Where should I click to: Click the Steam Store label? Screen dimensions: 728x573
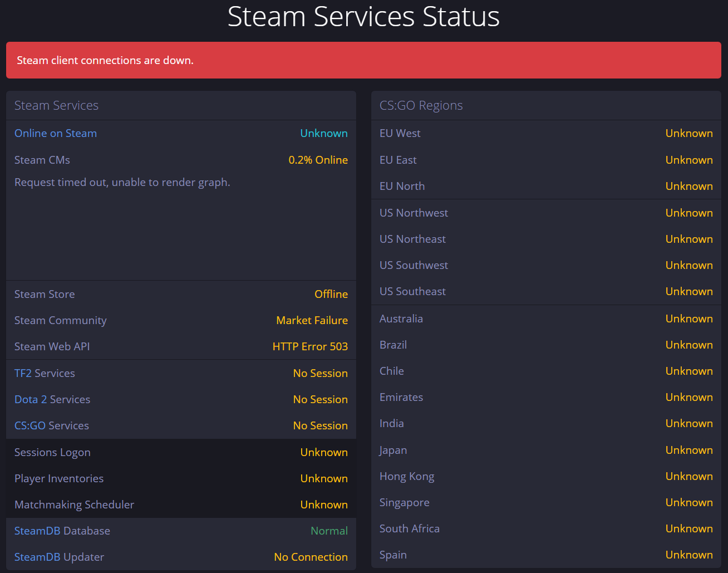pyautogui.click(x=45, y=294)
